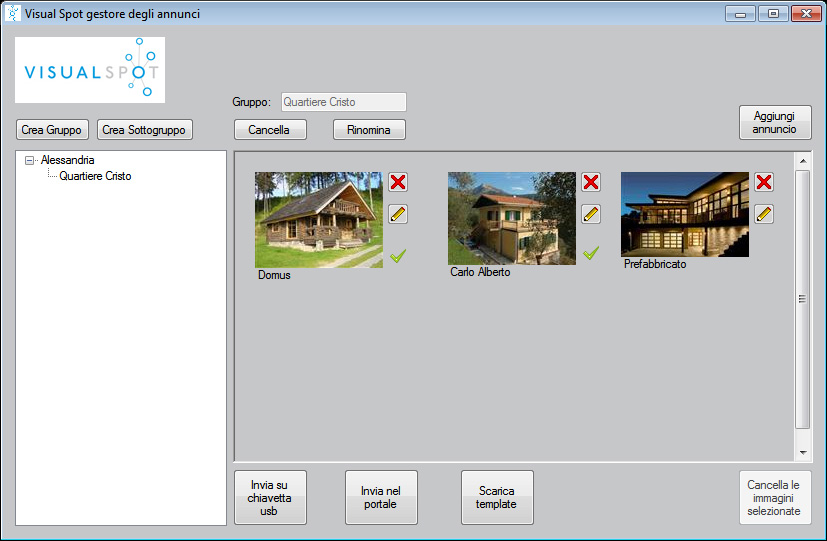This screenshot has width=827, height=541.
Task: Click the listings scrollbar down arrow
Action: pos(803,452)
